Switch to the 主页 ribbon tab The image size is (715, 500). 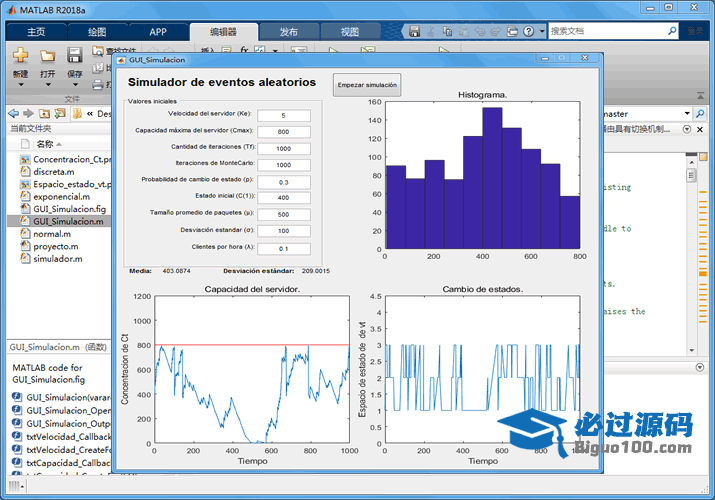[x=36, y=31]
